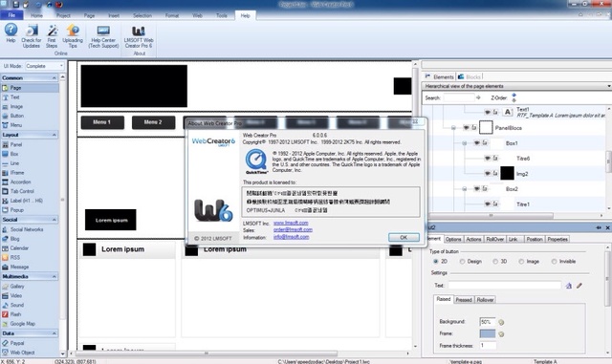
Task: Select the IFrame layout tool
Action: (30, 172)
